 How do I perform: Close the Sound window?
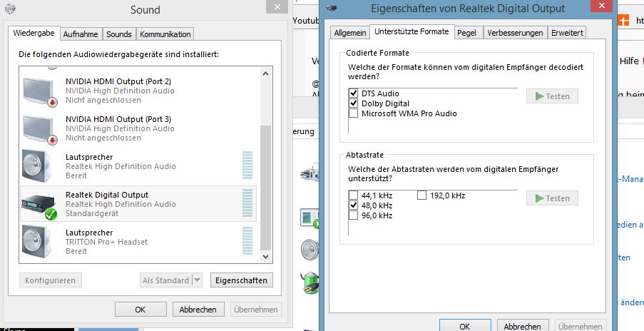(277, 6)
